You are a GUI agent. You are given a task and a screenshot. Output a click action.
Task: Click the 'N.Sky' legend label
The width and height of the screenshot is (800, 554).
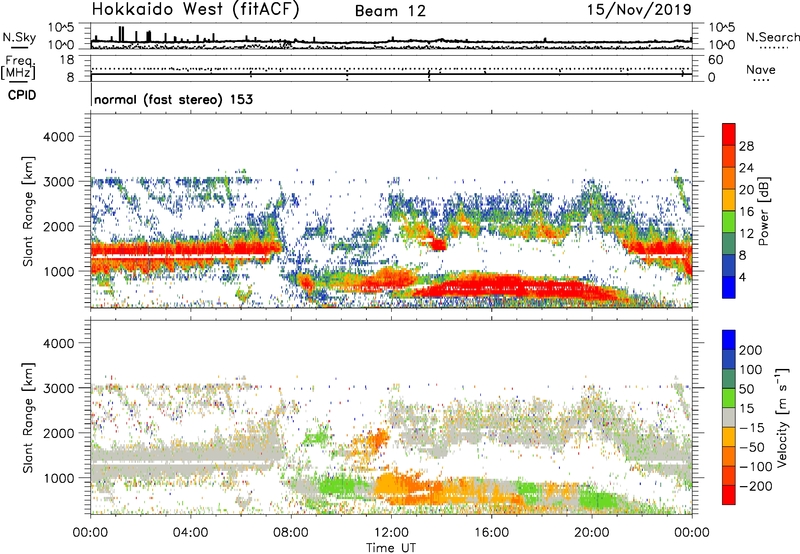click(x=19, y=37)
